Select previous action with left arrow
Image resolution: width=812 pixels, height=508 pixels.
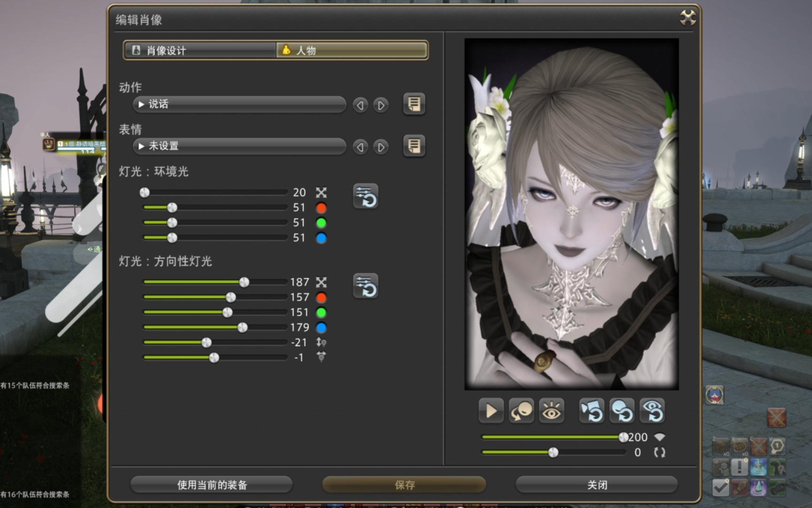pos(360,105)
